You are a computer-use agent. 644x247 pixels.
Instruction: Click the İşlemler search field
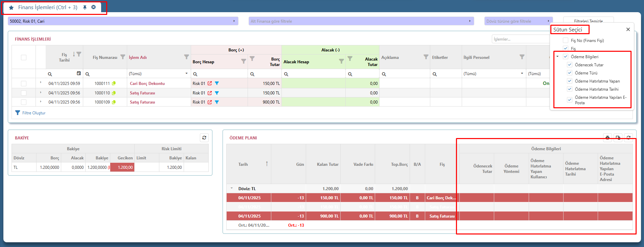point(521,39)
